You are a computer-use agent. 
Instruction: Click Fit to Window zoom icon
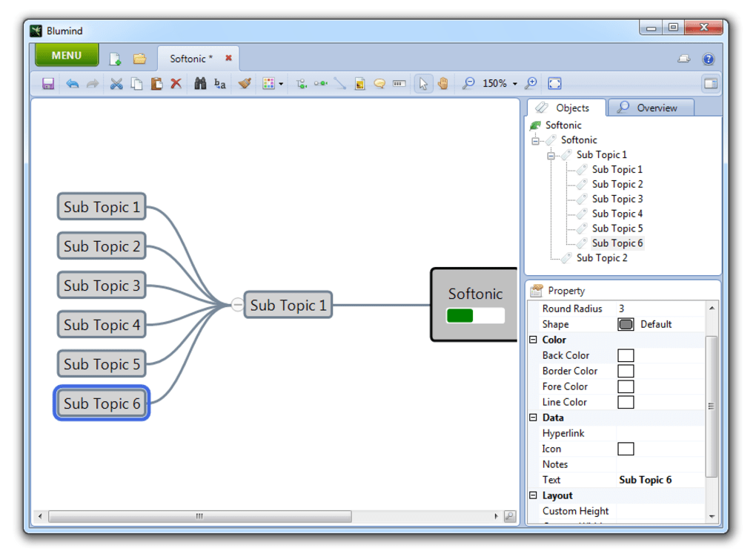pyautogui.click(x=554, y=83)
